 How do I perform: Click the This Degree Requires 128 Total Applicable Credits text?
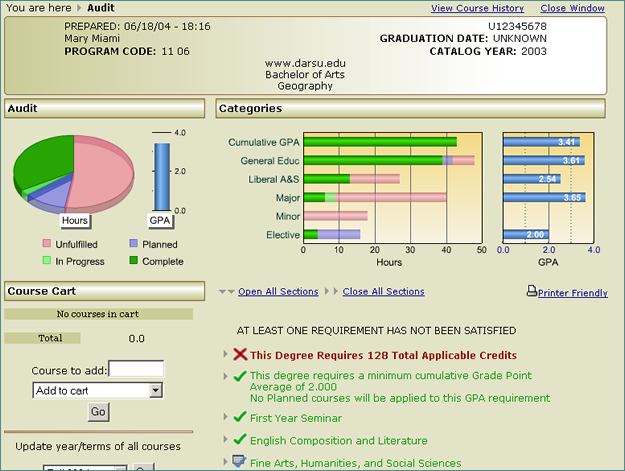point(383,355)
